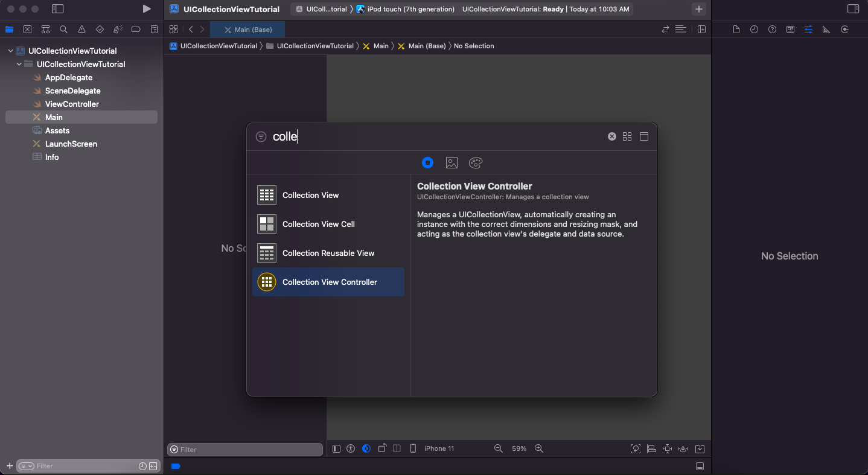Select SceneDelegate file in navigator
The height and width of the screenshot is (475, 868).
coord(72,91)
